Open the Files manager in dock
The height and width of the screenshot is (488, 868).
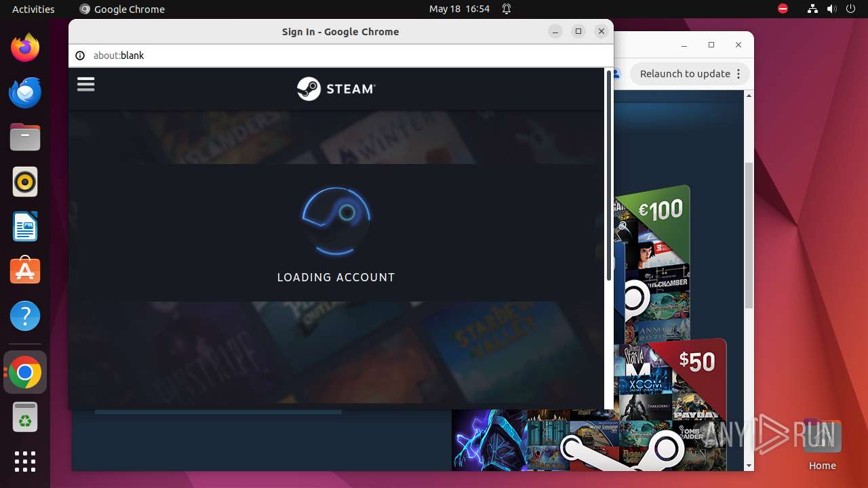coord(25,138)
